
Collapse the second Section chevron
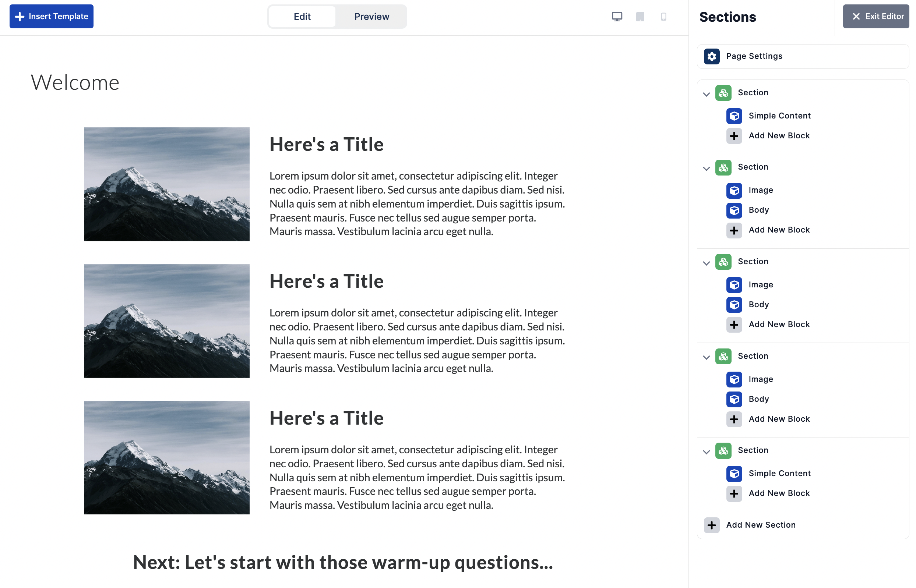706,169
